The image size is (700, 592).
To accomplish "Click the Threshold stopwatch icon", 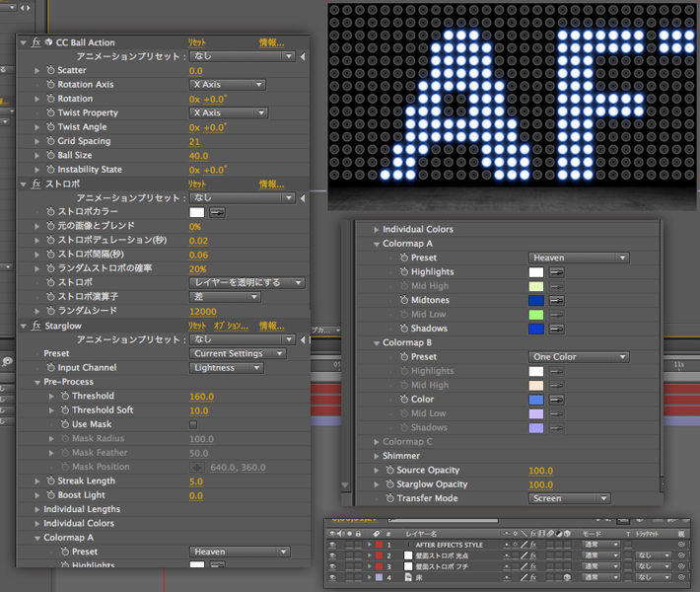I will click(x=64, y=397).
